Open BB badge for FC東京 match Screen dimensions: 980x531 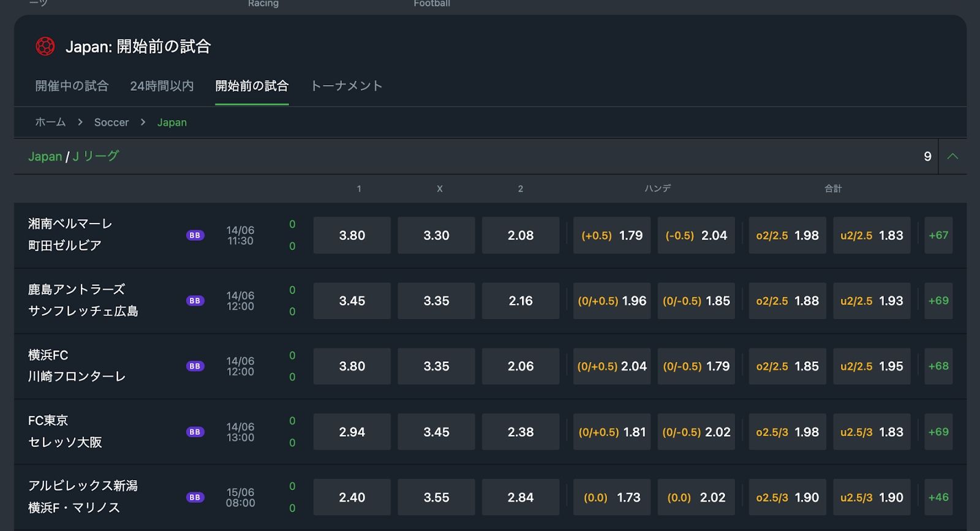(195, 432)
